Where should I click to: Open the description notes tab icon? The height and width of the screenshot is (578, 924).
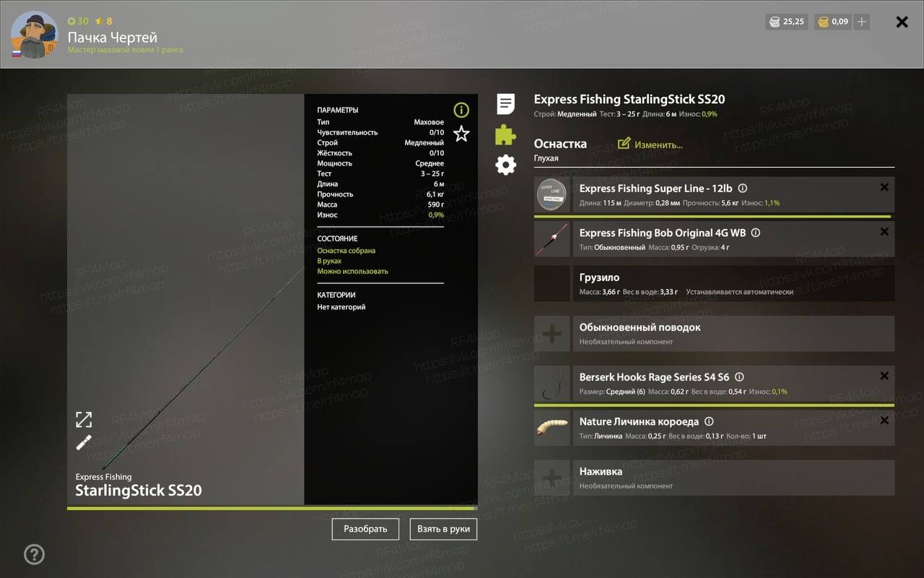point(506,104)
